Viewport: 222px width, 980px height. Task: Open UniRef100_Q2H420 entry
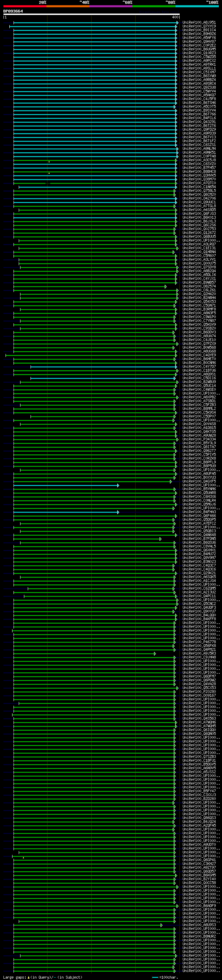click(x=199, y=294)
